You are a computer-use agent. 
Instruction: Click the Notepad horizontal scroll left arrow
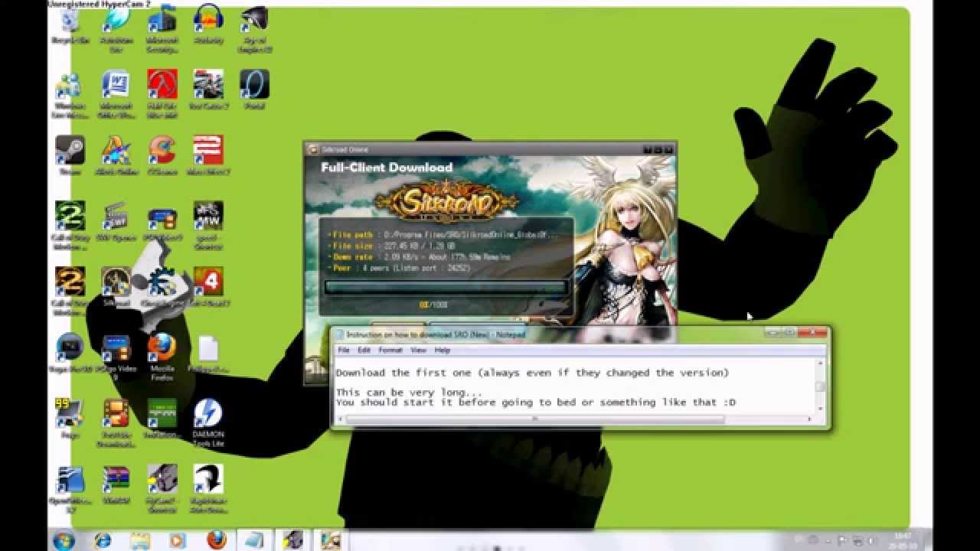click(x=341, y=419)
